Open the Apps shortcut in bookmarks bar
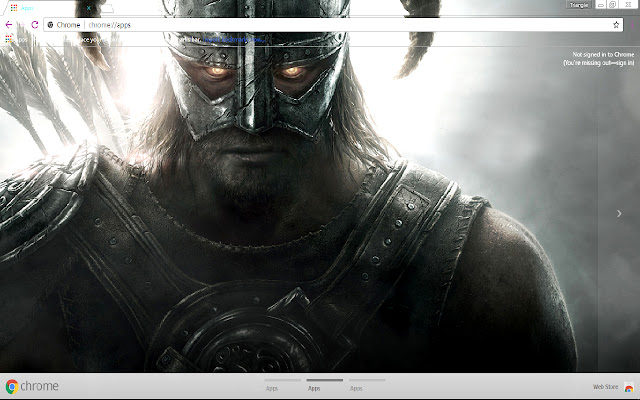 [16, 40]
